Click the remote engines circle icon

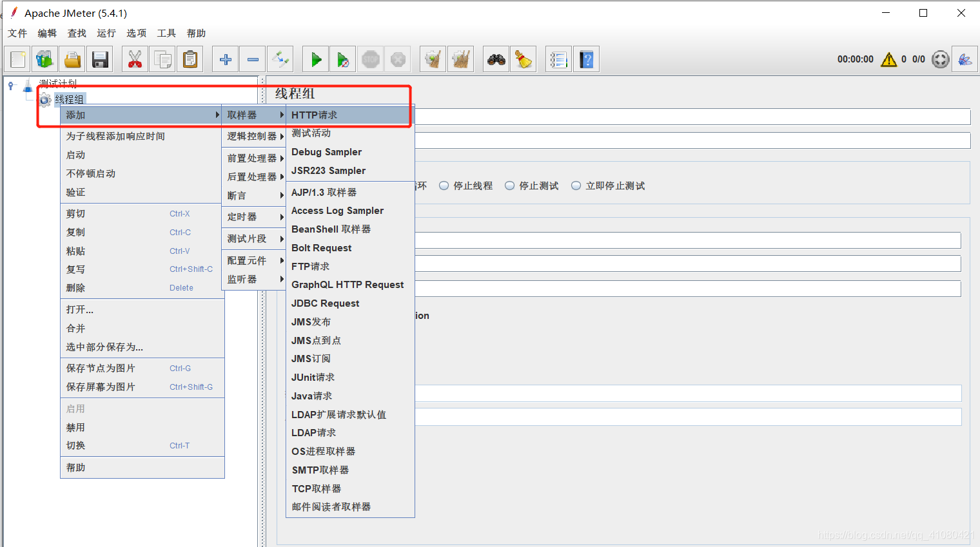[941, 59]
